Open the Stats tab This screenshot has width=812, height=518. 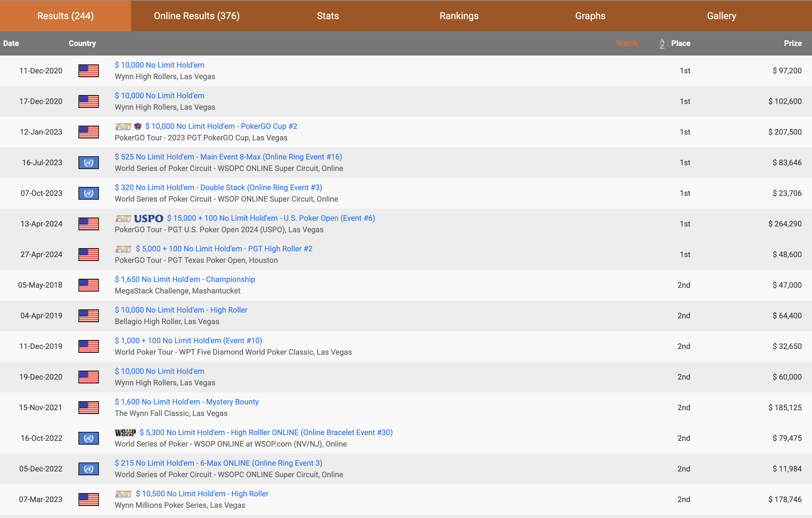(328, 16)
